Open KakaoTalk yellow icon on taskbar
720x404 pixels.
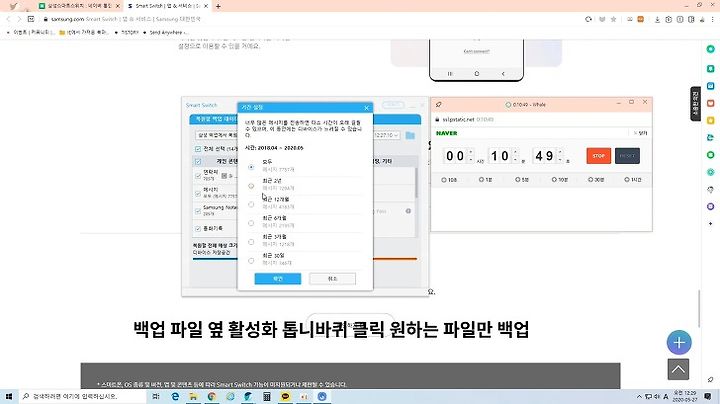coord(285,396)
